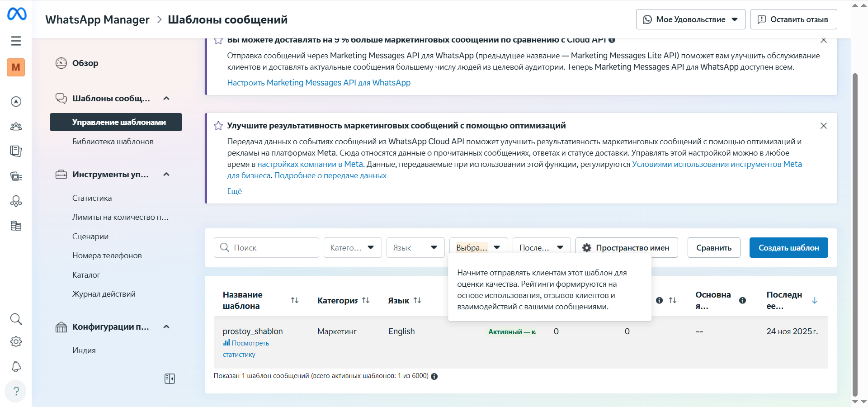Click the search magnifier in the left rail
Viewport: 868px width, 407px height.
[16, 319]
